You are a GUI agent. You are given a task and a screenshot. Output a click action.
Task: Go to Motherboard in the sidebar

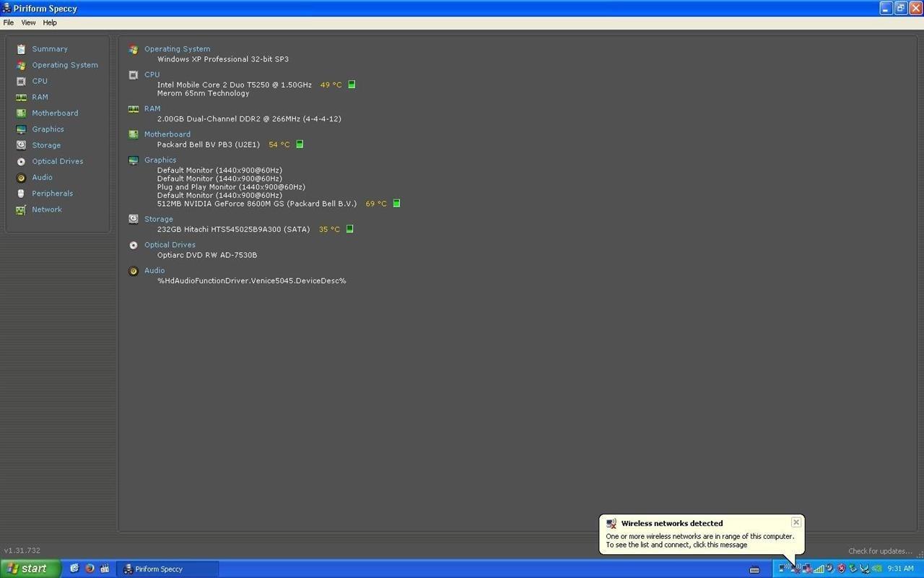coord(55,113)
